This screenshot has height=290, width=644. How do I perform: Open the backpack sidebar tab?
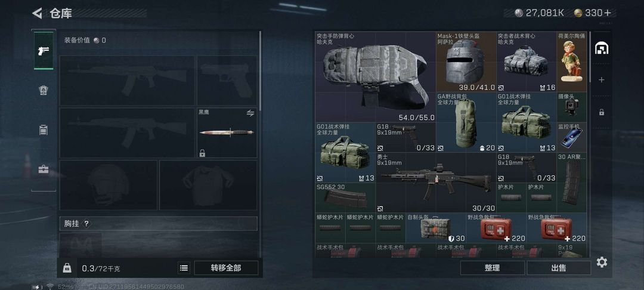click(x=44, y=130)
